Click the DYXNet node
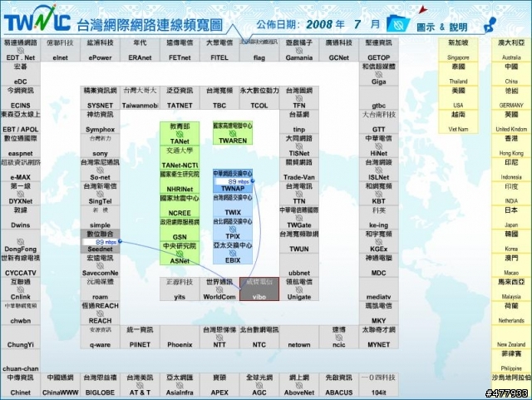The width and height of the screenshot is (532, 400). tap(20, 193)
